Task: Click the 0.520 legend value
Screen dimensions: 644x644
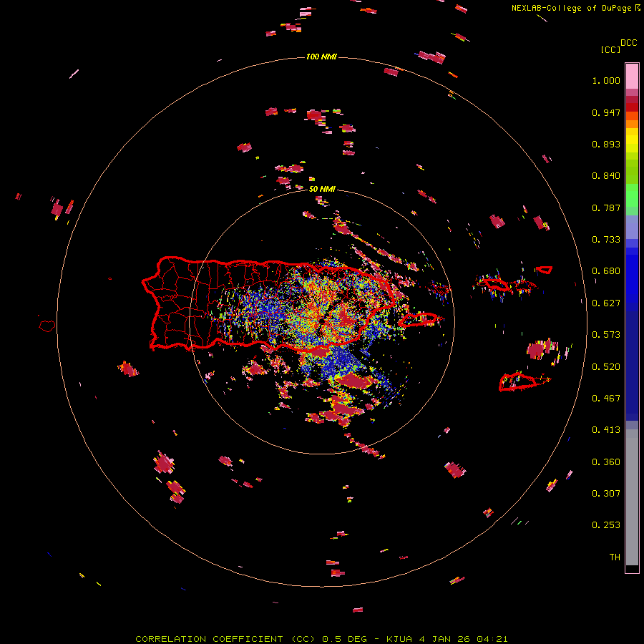Action: coord(606,367)
